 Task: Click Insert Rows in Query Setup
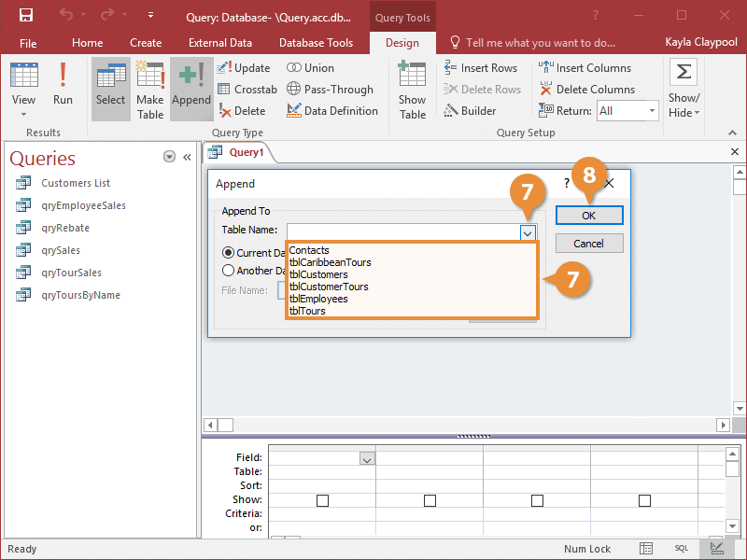pyautogui.click(x=480, y=68)
